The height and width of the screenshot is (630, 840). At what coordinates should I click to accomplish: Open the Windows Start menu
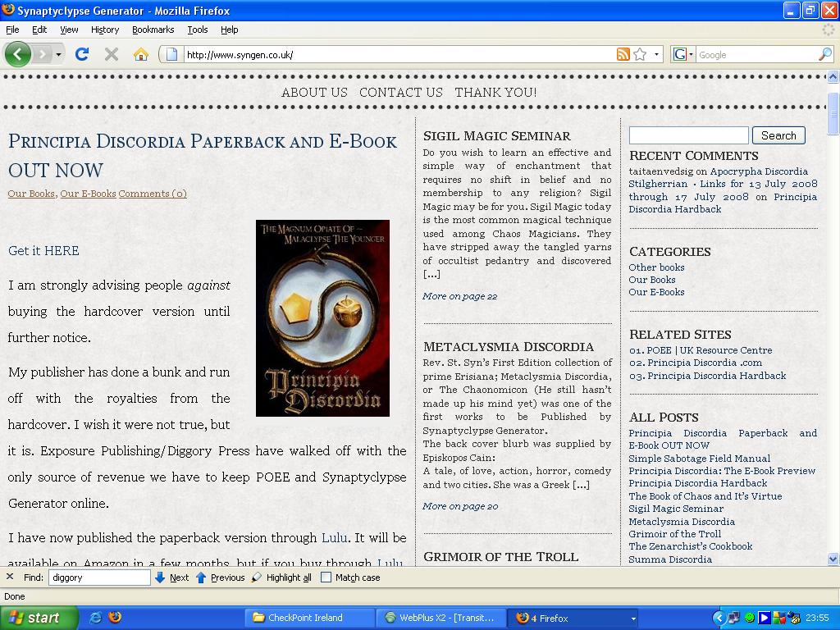(x=38, y=618)
